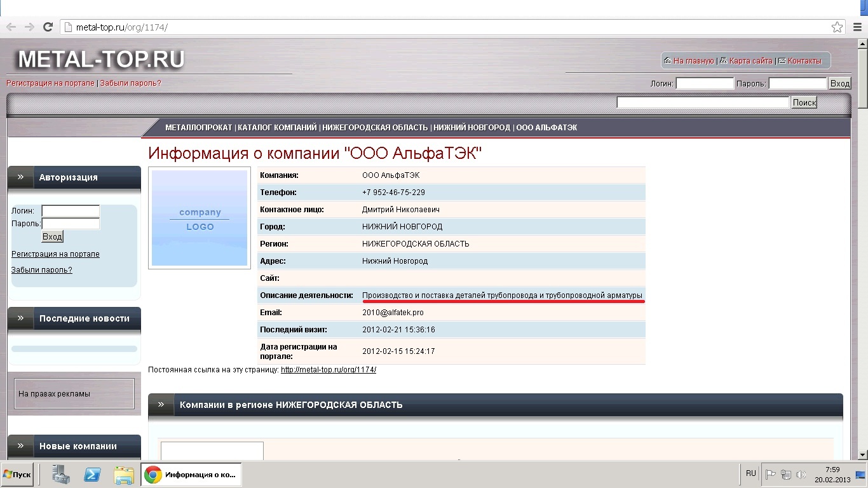Click the arrow beside Последние новости header
This screenshot has width=868, height=488.
[x=20, y=318]
